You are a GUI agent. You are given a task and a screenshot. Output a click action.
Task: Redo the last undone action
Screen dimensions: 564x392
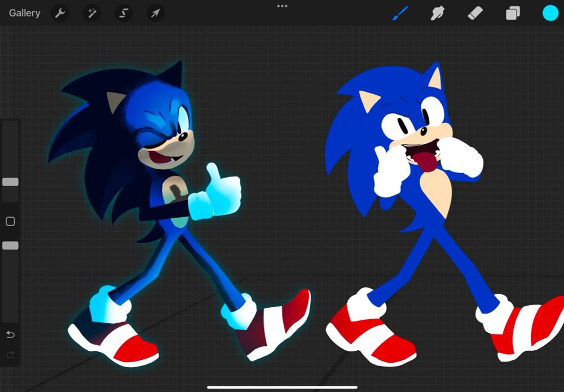point(10,355)
